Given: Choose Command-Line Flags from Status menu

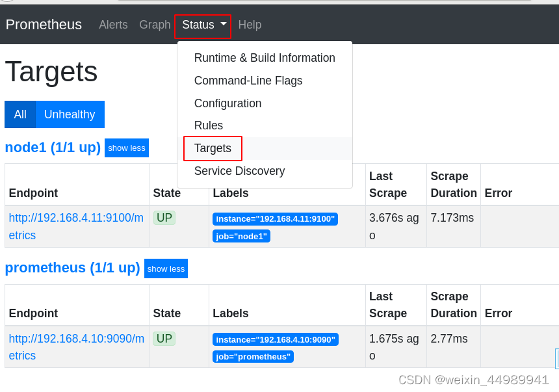Looking at the screenshot, I should [x=265, y=81].
